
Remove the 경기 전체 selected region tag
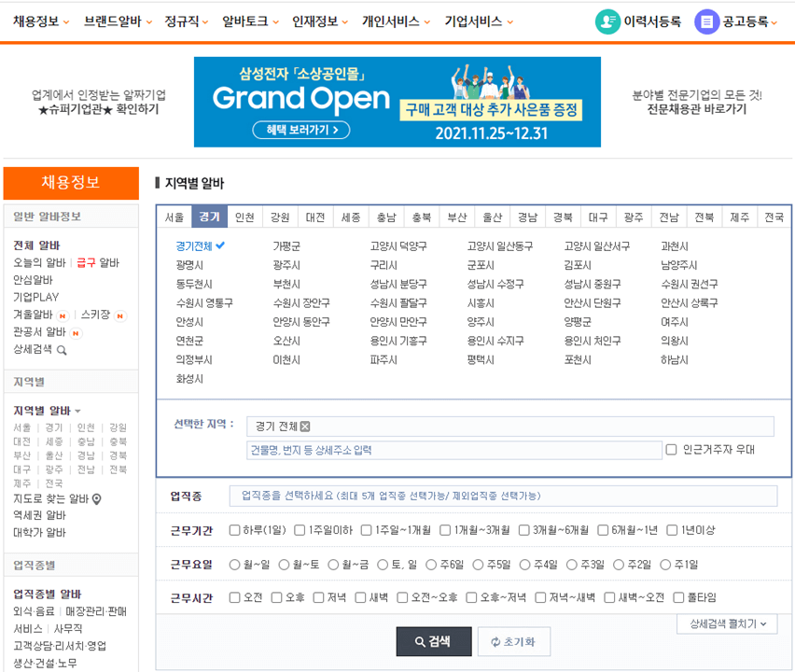tap(305, 427)
